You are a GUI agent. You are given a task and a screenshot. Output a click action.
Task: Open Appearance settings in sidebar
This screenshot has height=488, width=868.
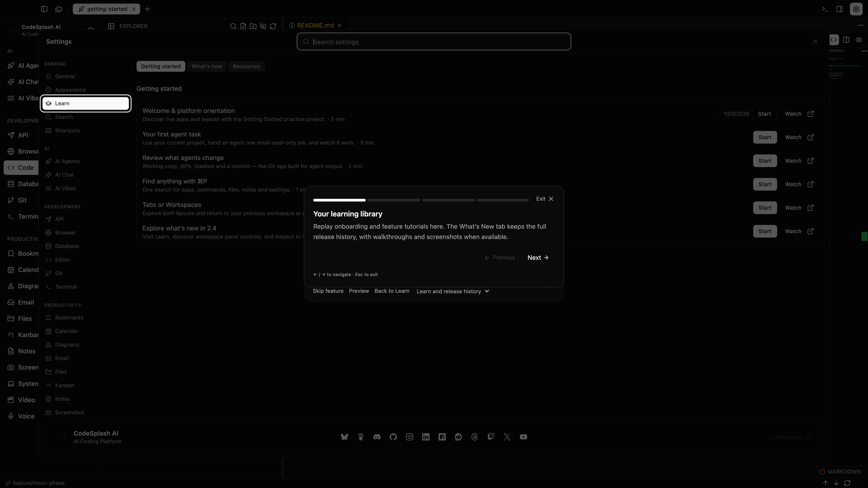(86, 90)
